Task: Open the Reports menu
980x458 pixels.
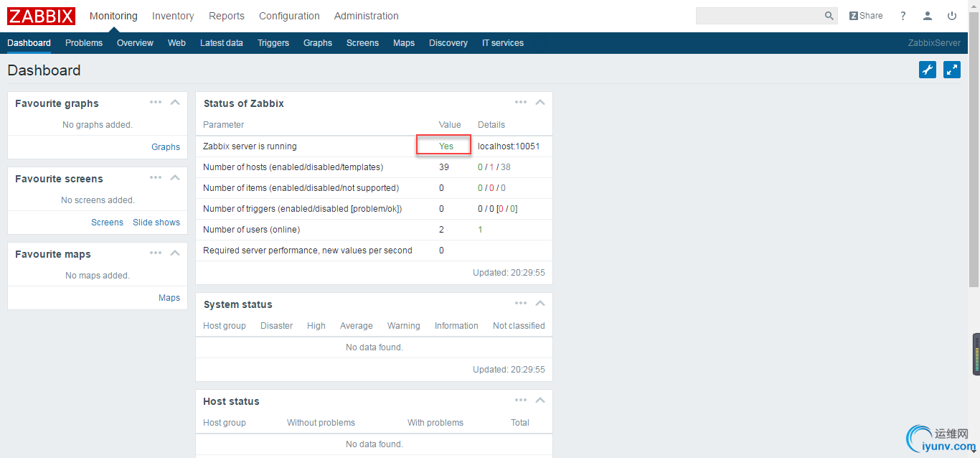Action: (x=227, y=16)
